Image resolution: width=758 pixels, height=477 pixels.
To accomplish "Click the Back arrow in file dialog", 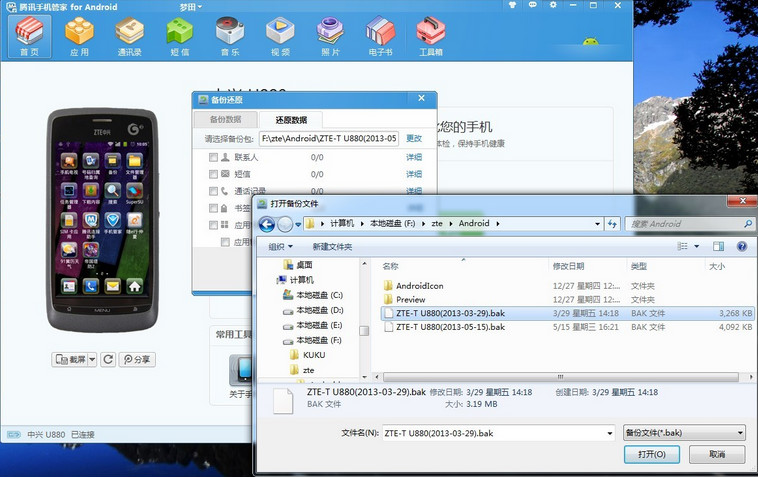I will [267, 224].
